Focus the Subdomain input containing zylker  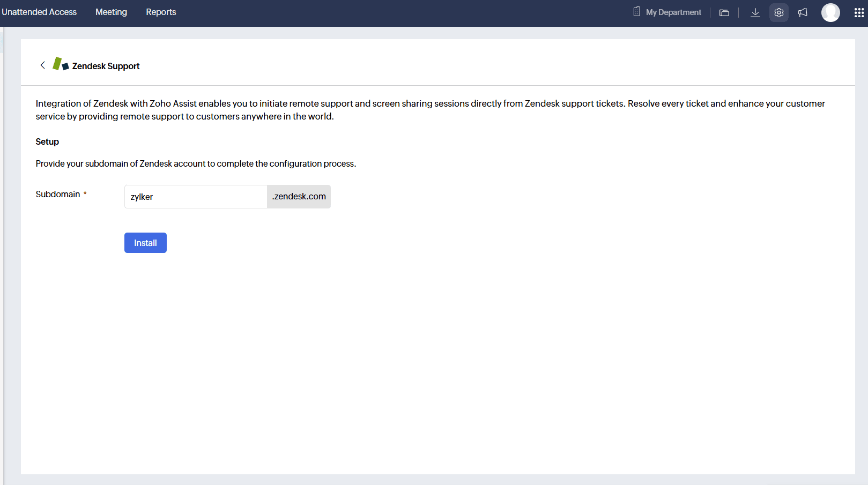[196, 197]
